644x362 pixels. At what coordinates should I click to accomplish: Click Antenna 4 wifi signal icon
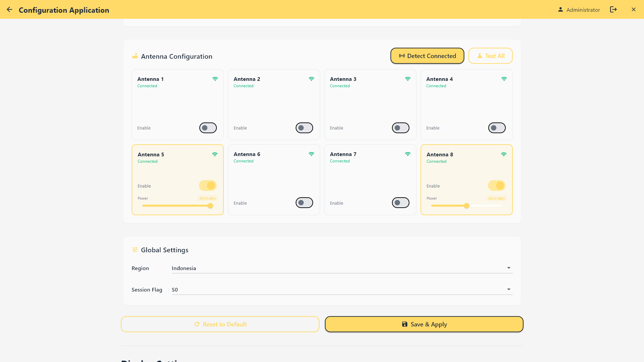click(x=504, y=79)
